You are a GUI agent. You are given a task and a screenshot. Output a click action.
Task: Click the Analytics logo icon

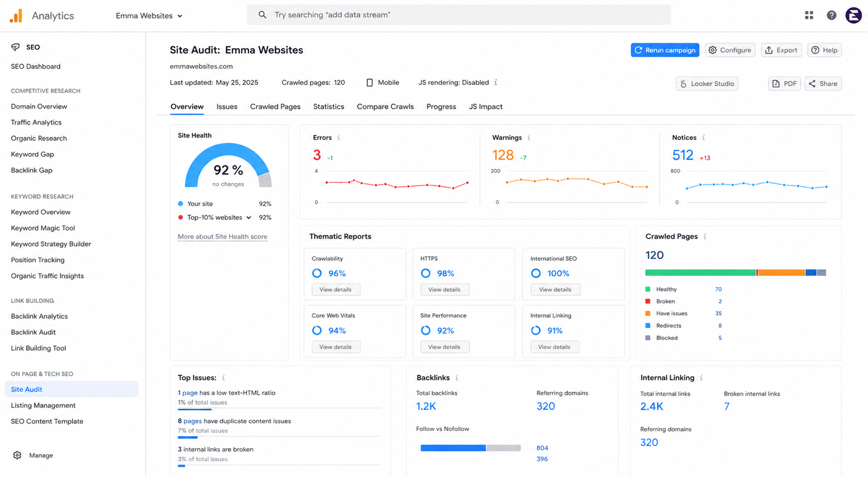[x=16, y=16]
